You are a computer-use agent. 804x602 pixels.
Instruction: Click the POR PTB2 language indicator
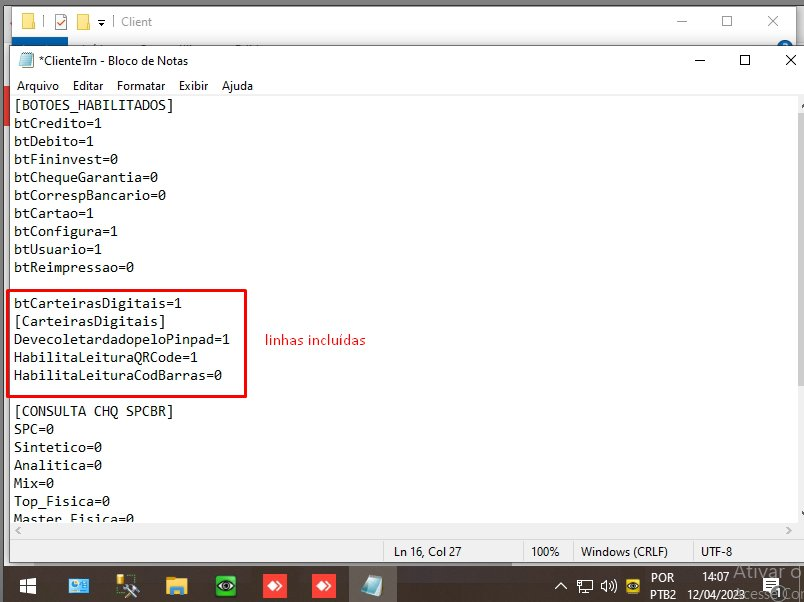(x=662, y=586)
